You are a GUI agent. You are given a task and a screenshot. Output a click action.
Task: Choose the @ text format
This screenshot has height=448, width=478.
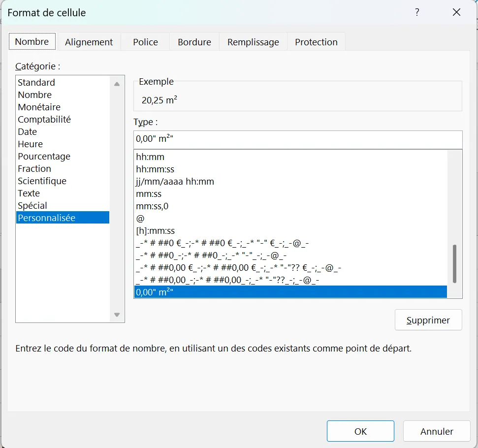pos(290,219)
